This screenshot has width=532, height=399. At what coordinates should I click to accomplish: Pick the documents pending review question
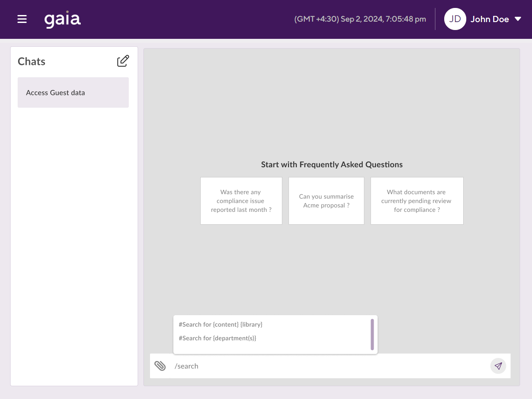click(416, 201)
